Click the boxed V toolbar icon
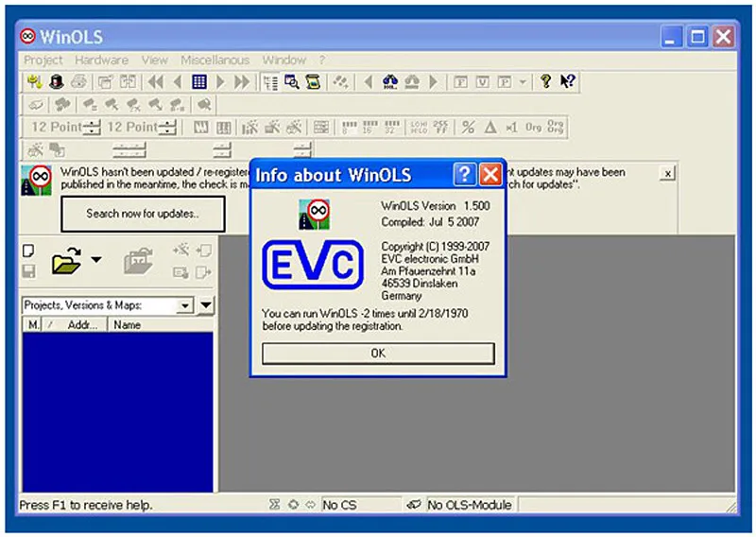 coord(483,82)
